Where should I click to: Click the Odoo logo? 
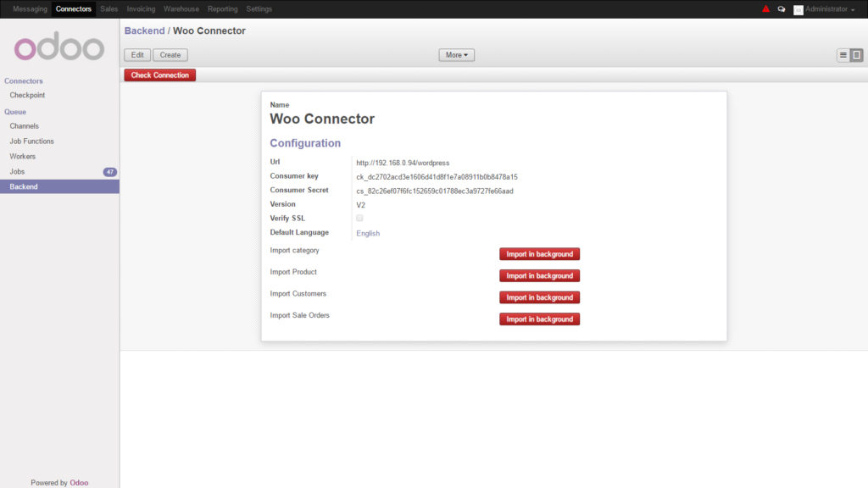[x=58, y=47]
